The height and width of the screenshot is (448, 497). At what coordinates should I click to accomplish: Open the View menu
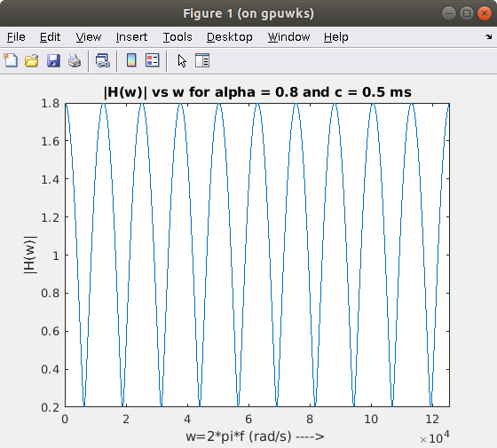[x=89, y=37]
